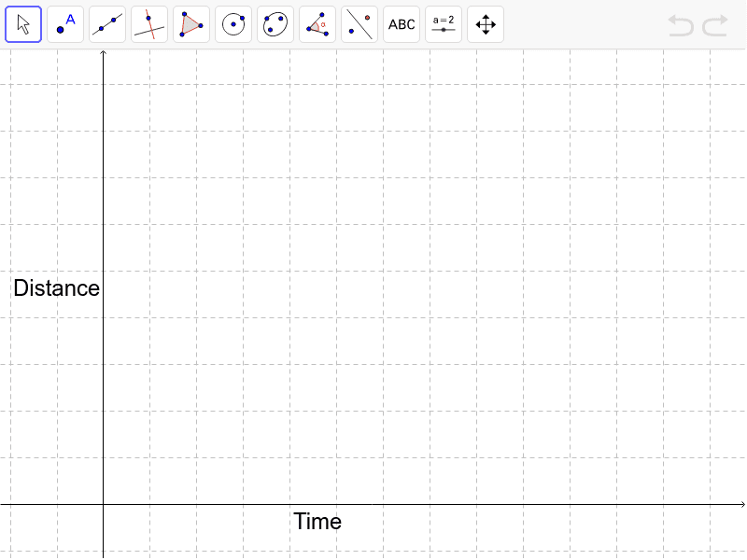747x560 pixels.
Task: Activate the Polygon tool
Action: coord(191,24)
